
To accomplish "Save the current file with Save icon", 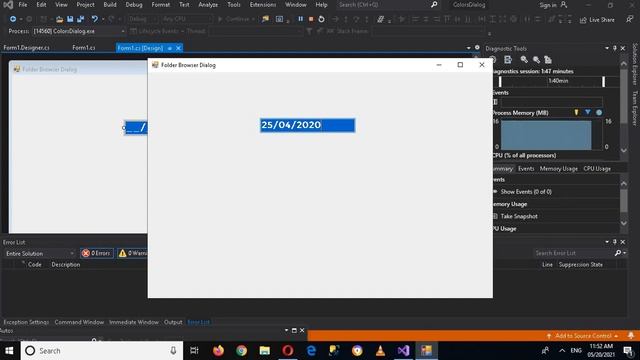I will (70, 19).
